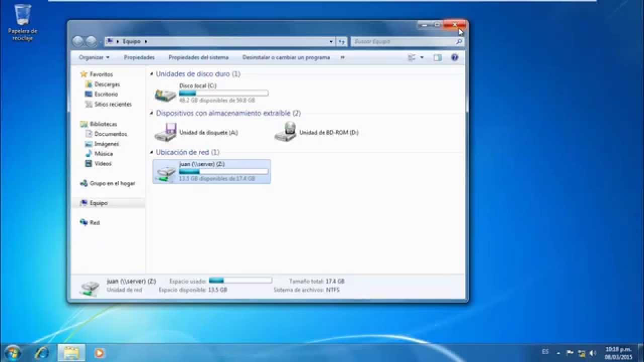Change view with the view icon
This screenshot has width=644, height=362.
[412, 58]
